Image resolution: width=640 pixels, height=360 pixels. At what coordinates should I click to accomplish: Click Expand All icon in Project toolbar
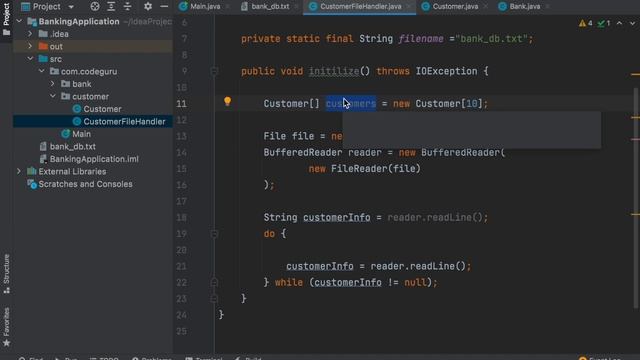[111, 7]
